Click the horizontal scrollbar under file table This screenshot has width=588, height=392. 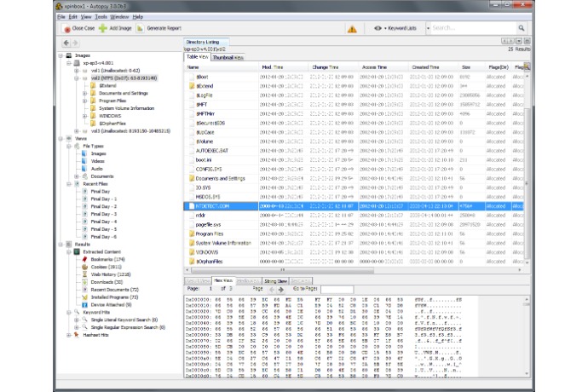(x=282, y=269)
